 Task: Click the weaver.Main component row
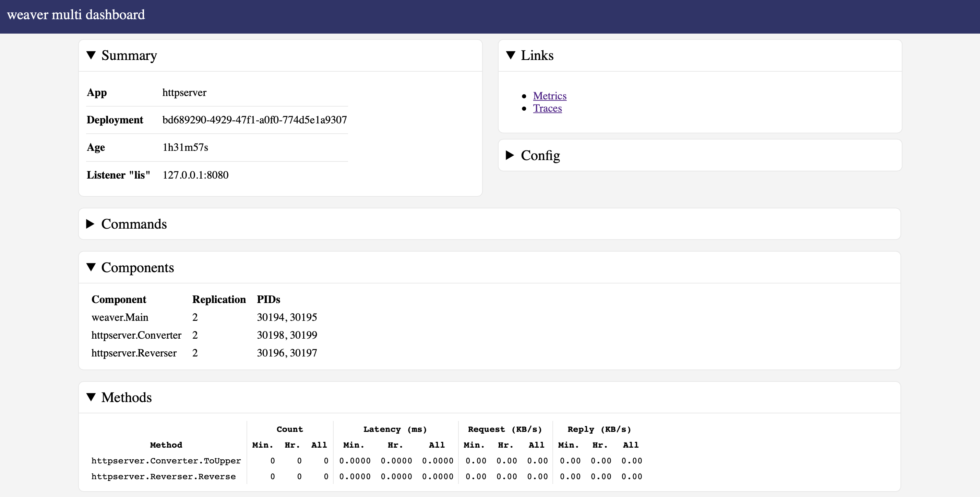point(204,317)
